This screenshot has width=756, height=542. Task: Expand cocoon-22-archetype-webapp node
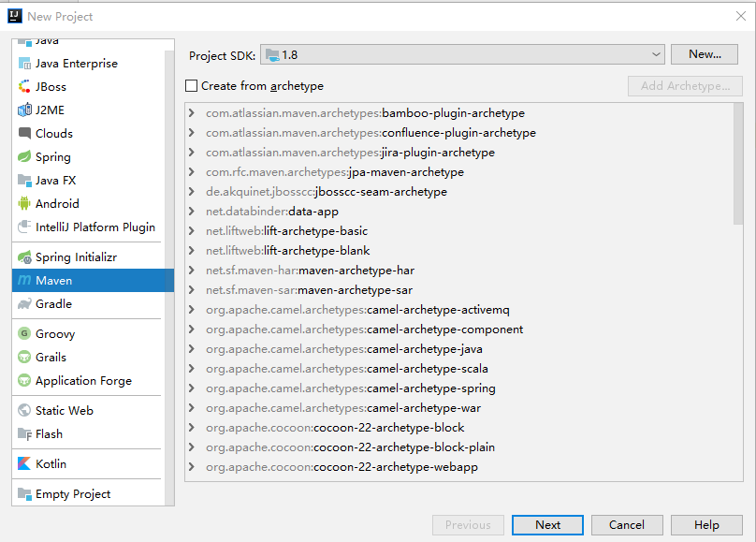coord(192,467)
